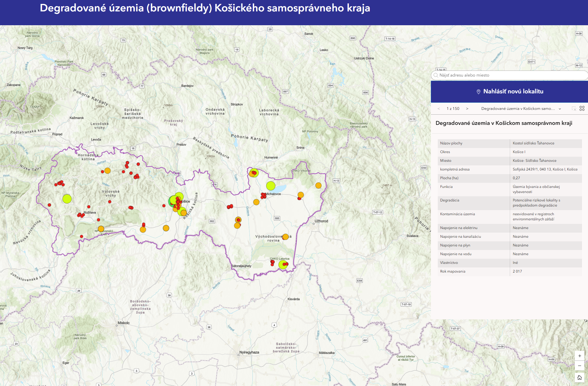Click mapping year value '2 017'

click(x=517, y=271)
